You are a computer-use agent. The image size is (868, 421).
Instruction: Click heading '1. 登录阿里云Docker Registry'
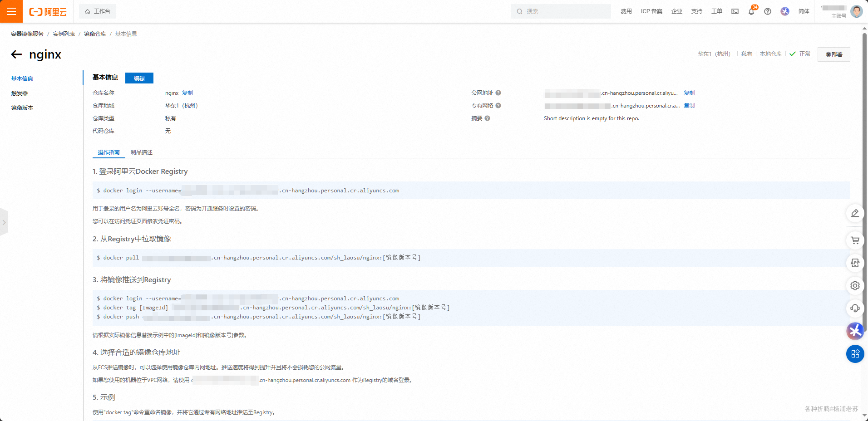pyautogui.click(x=140, y=171)
